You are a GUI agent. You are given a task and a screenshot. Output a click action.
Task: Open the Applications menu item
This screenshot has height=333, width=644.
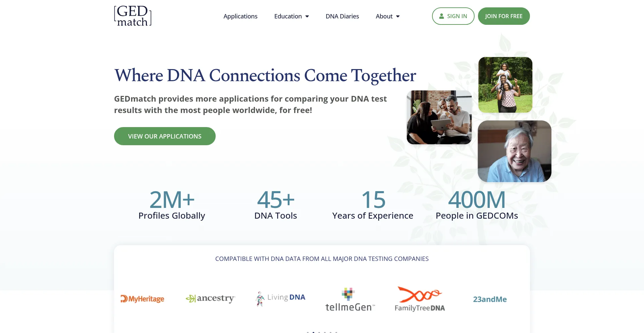pos(240,16)
